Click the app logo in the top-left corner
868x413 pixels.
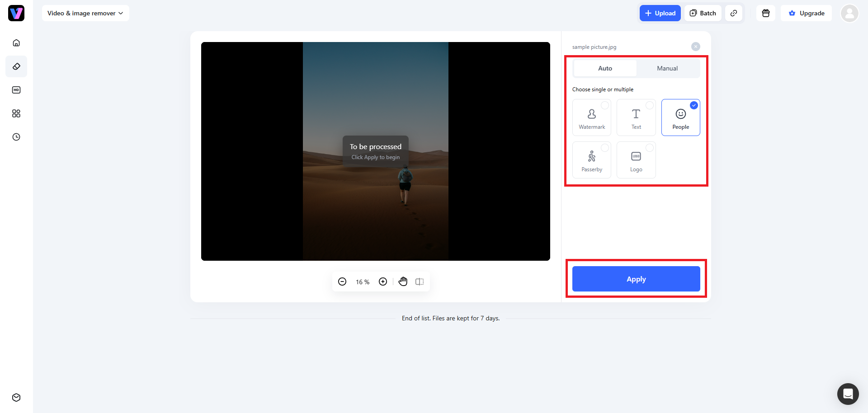[16, 13]
